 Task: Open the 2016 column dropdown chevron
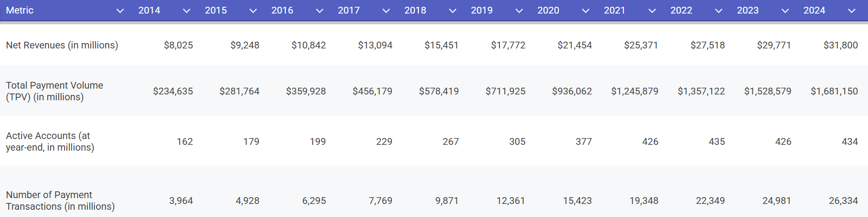click(319, 11)
